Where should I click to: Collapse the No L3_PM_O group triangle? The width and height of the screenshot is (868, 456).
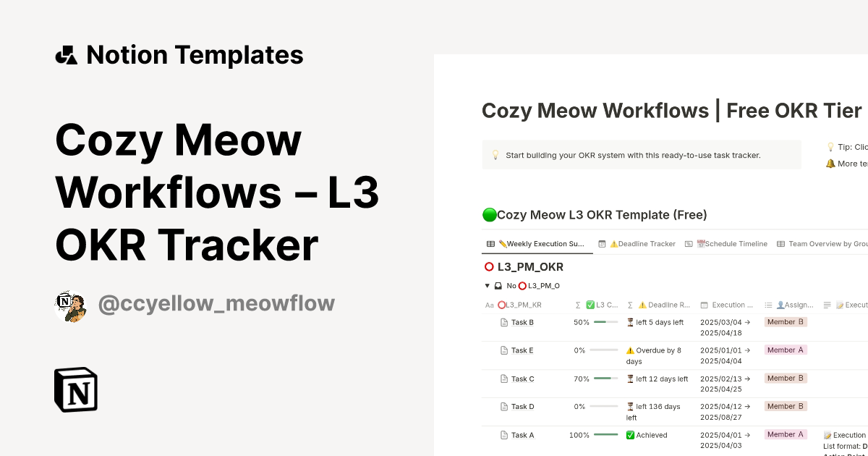click(488, 285)
